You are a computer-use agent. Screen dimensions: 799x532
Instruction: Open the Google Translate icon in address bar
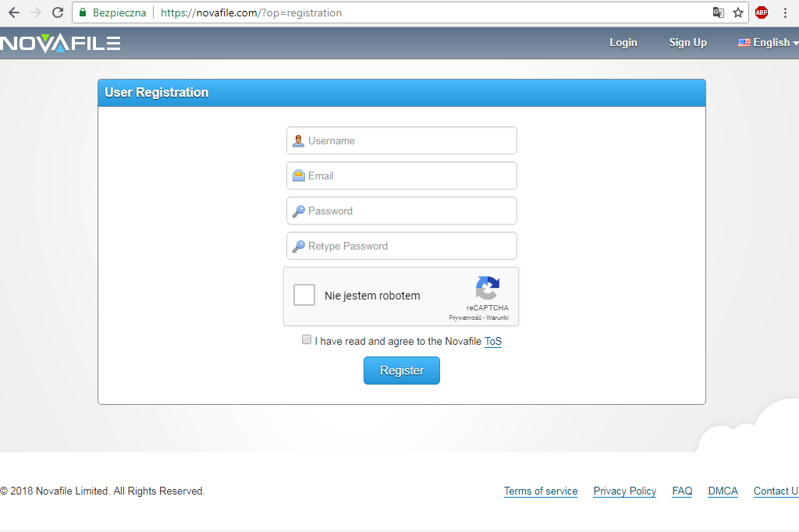[x=718, y=12]
